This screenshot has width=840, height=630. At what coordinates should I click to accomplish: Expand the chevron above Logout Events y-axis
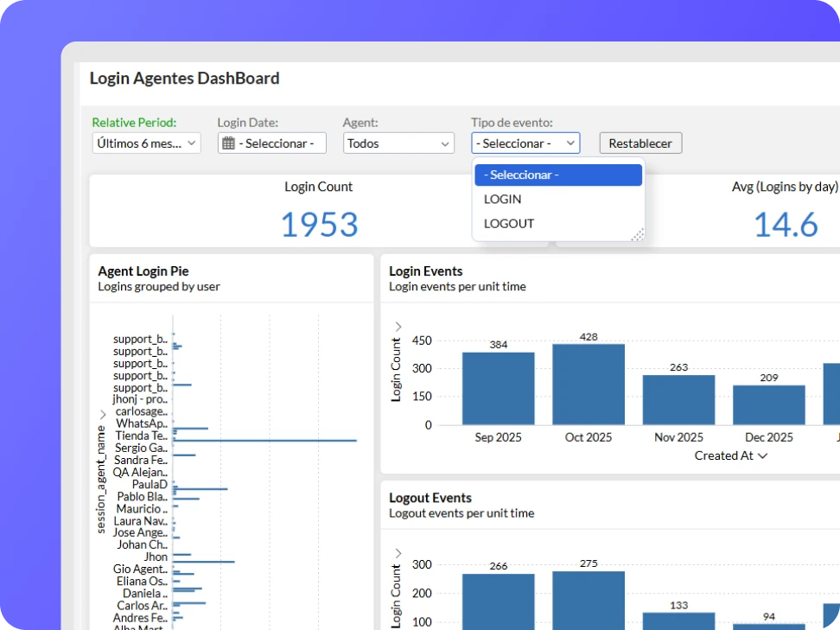point(398,553)
